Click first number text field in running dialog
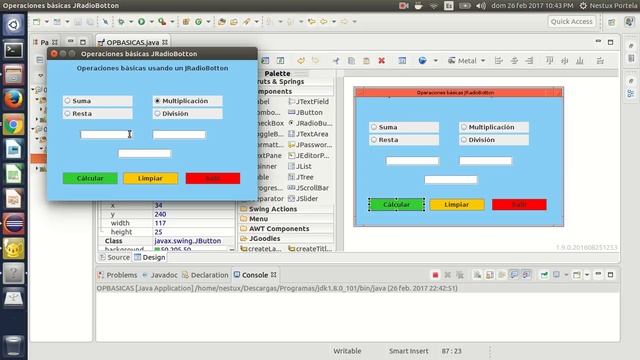 (106, 134)
